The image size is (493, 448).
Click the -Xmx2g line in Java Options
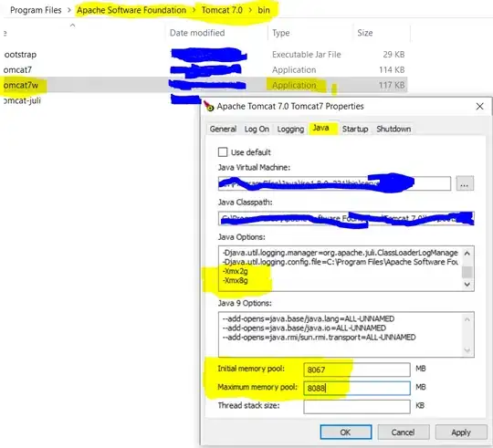tap(236, 271)
